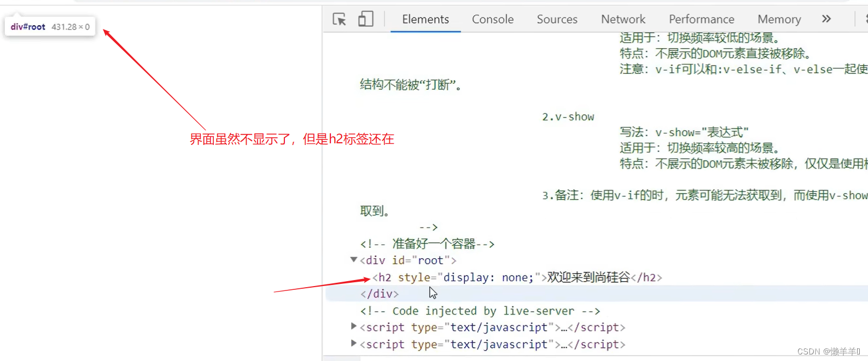Click the 适用于: 切换频率较低的场景 line
868x361 pixels.
coord(702,38)
